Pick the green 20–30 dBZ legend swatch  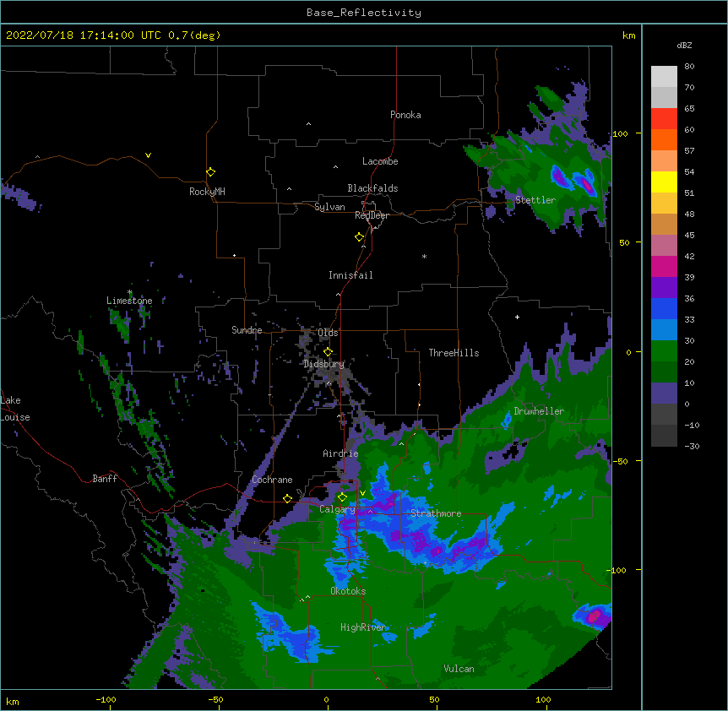[664, 351]
